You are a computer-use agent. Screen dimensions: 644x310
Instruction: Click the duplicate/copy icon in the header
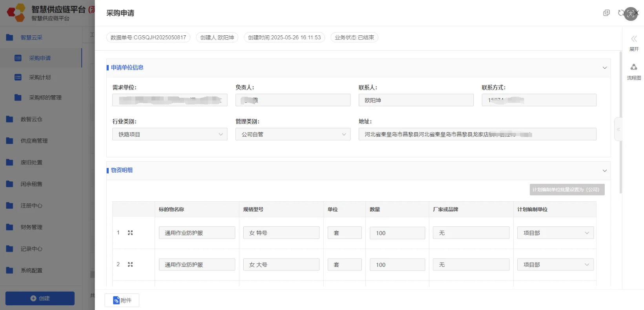point(606,13)
